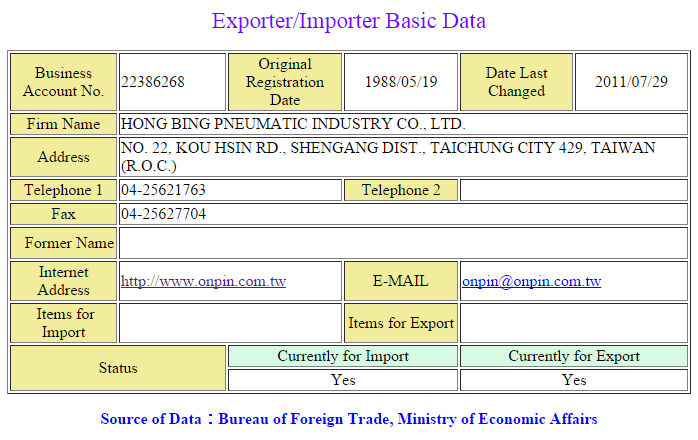Click telephone number 04-25621763
The height and width of the screenshot is (440, 698).
point(163,190)
